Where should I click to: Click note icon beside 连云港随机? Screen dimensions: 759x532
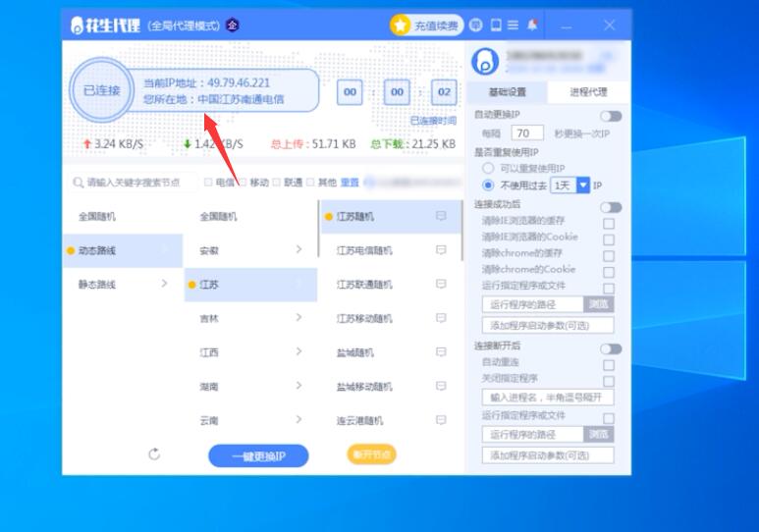(x=441, y=420)
